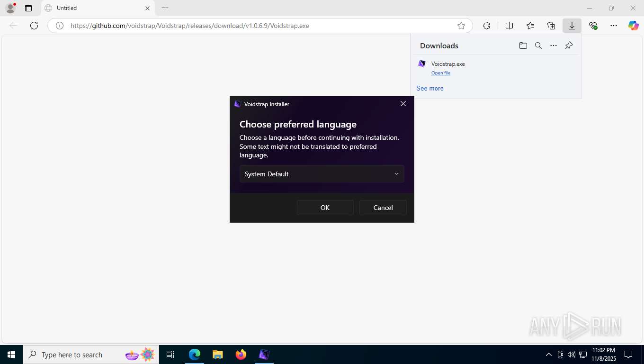This screenshot has width=644, height=364.
Task: Select the Untitled browser tab
Action: [98, 8]
